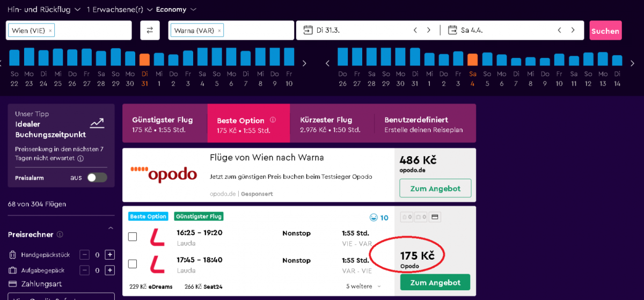
Task: Expand the 5 weitere offers list
Action: tap(363, 287)
